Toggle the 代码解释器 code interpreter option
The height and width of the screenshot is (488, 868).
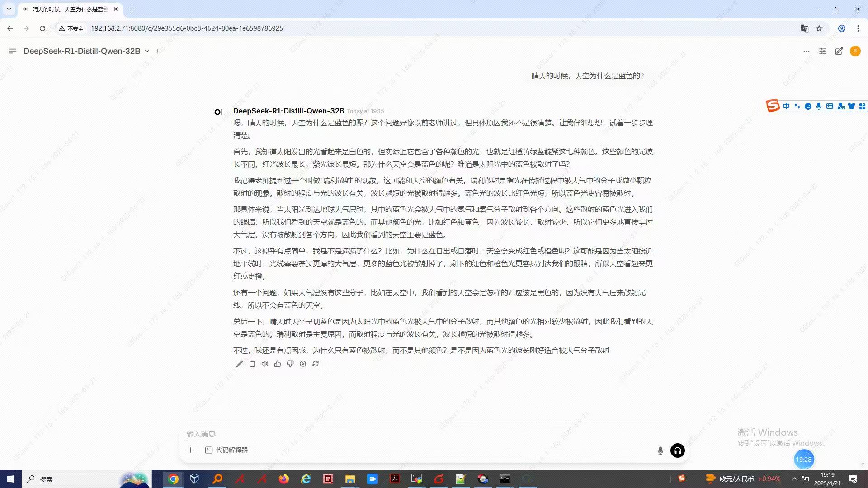226,450
